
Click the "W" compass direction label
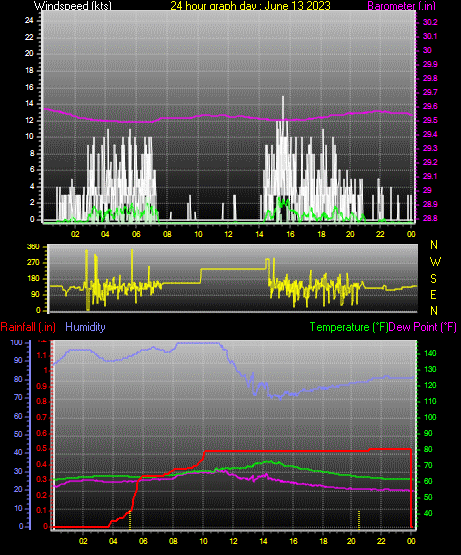(x=435, y=262)
